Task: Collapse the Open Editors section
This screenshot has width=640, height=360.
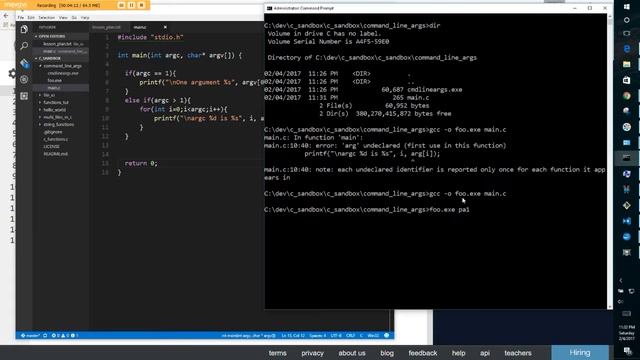Action: 60,36
